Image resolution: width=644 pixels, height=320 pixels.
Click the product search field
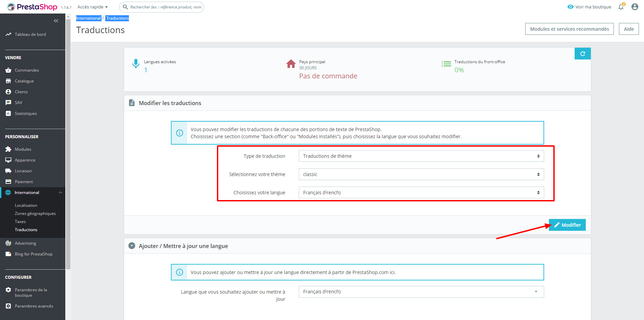point(162,7)
